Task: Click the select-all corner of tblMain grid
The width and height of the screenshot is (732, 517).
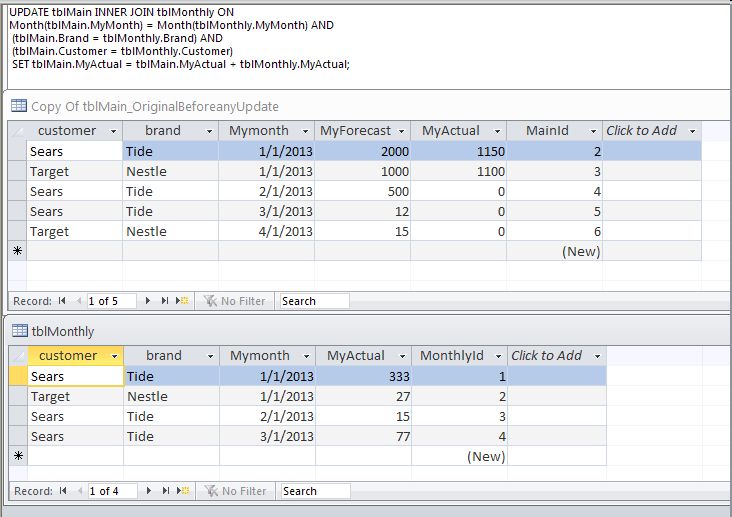Action: coord(17,131)
